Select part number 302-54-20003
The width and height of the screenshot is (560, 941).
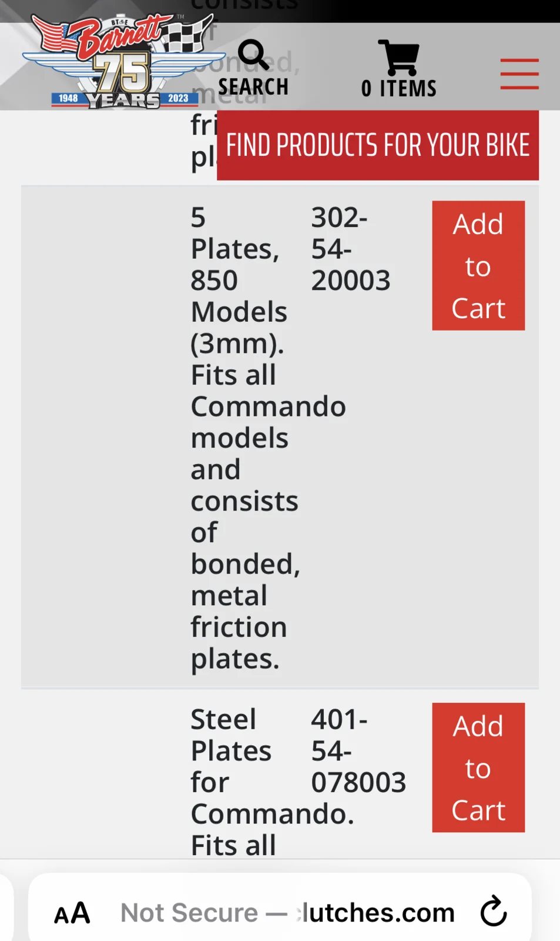click(x=350, y=249)
